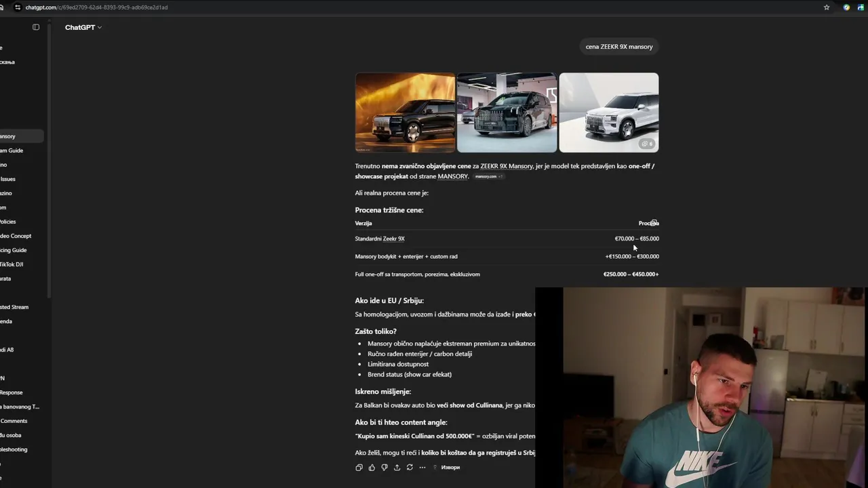The height and width of the screenshot is (488, 868).
Task: View more images via count badge on white SUV
Action: click(x=648, y=144)
